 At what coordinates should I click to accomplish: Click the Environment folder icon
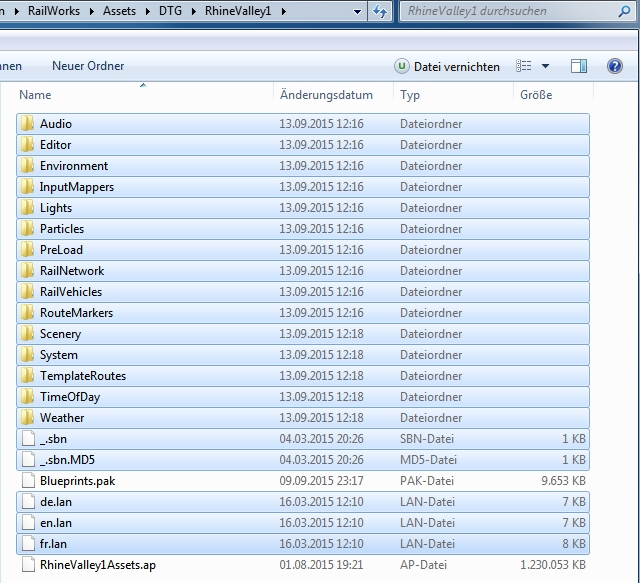click(27, 165)
